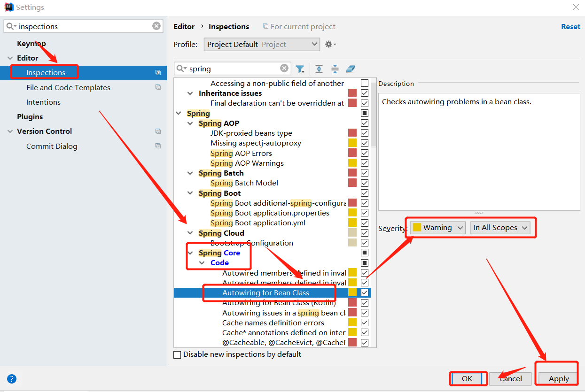Clear the 'inspections' settings search text
Image resolution: width=585 pixels, height=392 pixels.
tap(156, 26)
